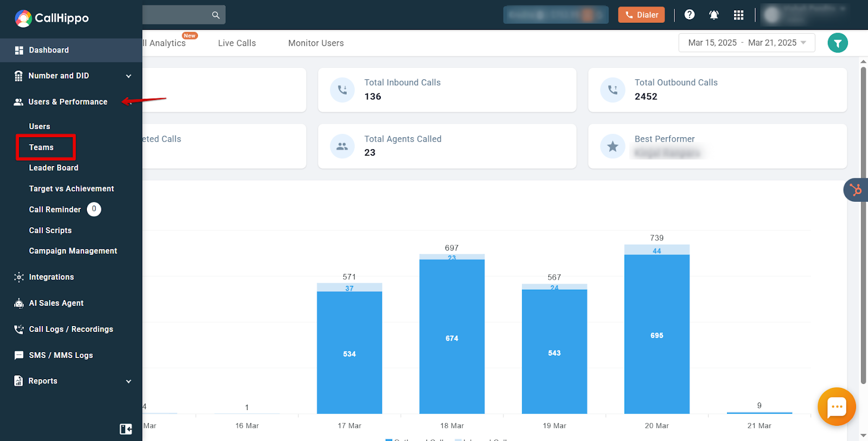Image resolution: width=868 pixels, height=441 pixels.
Task: Open notifications bell
Action: [x=714, y=15]
